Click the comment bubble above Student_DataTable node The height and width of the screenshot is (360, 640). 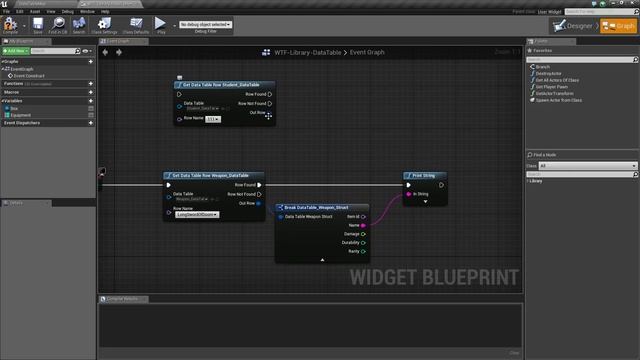180,78
